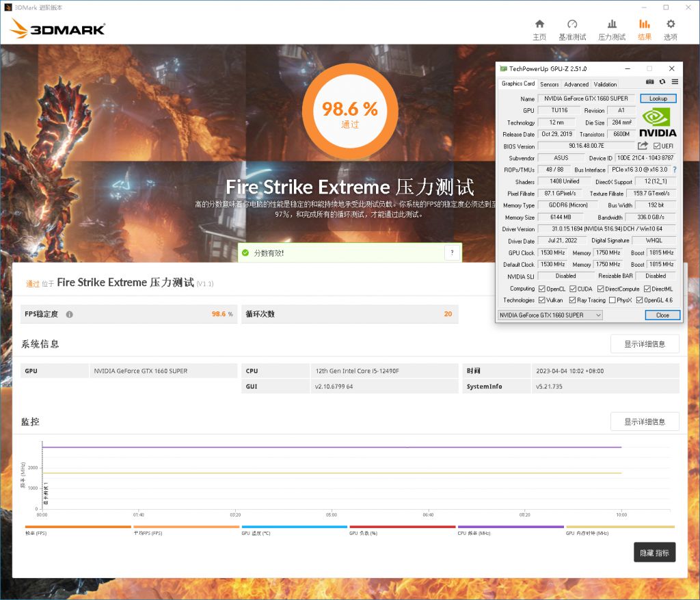Click hide indicators (隐藏 指标) button
Viewport: 700px width, 600px height.
[x=654, y=553]
